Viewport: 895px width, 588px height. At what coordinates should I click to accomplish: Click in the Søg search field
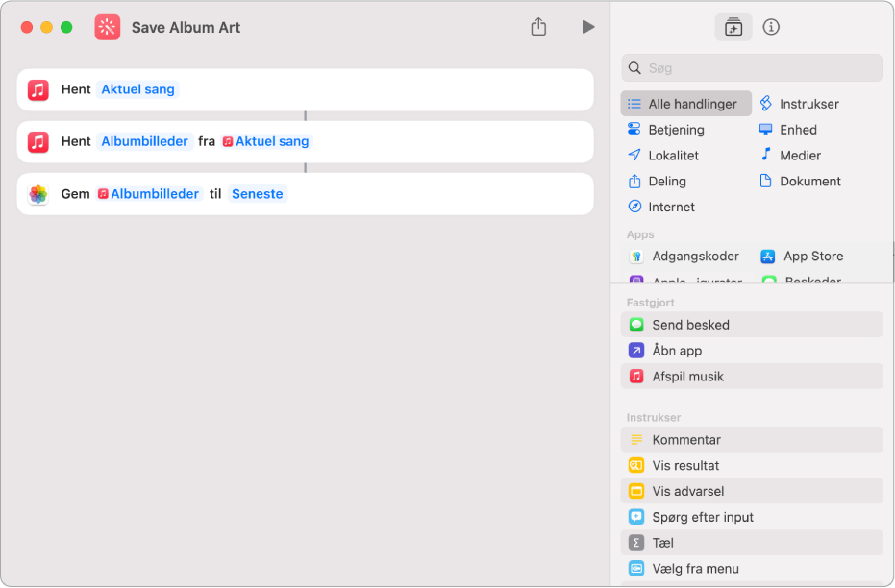coord(752,68)
